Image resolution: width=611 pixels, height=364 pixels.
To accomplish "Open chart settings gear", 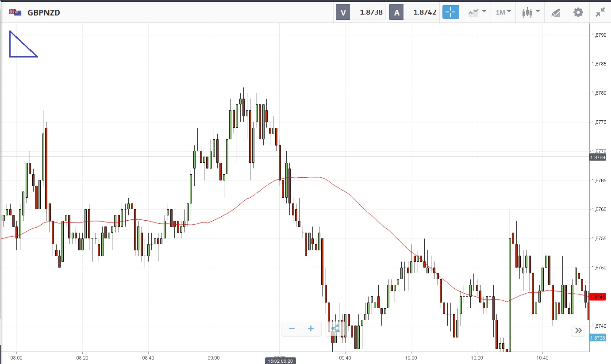I will 578,12.
